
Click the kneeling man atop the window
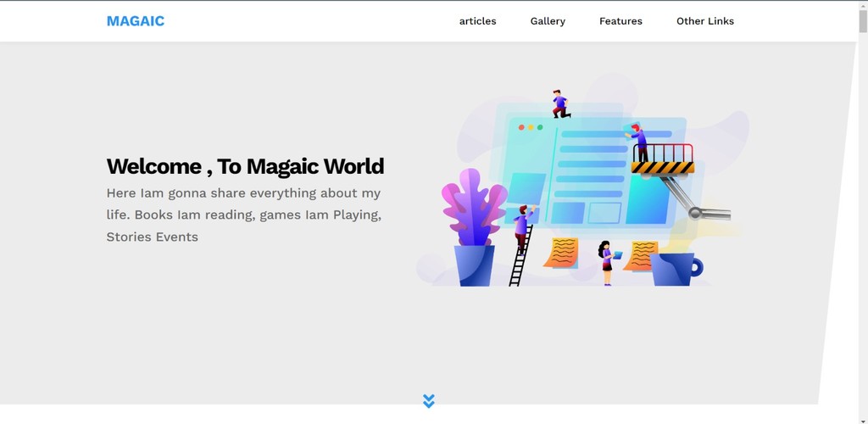pyautogui.click(x=560, y=104)
